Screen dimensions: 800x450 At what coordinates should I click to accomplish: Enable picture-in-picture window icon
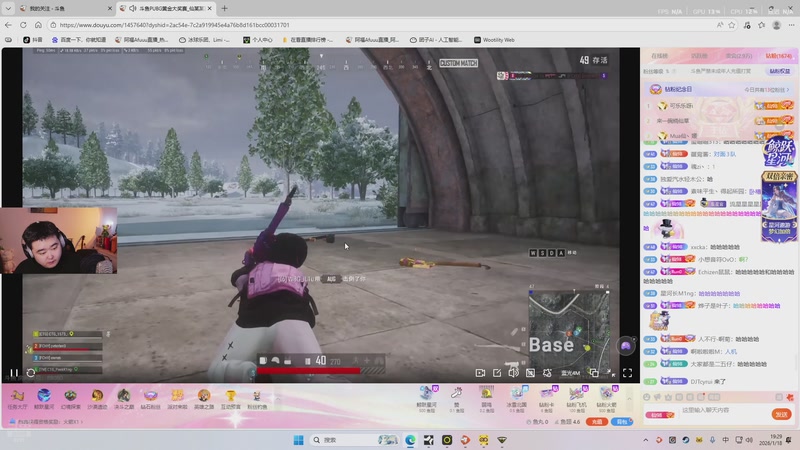[594, 373]
